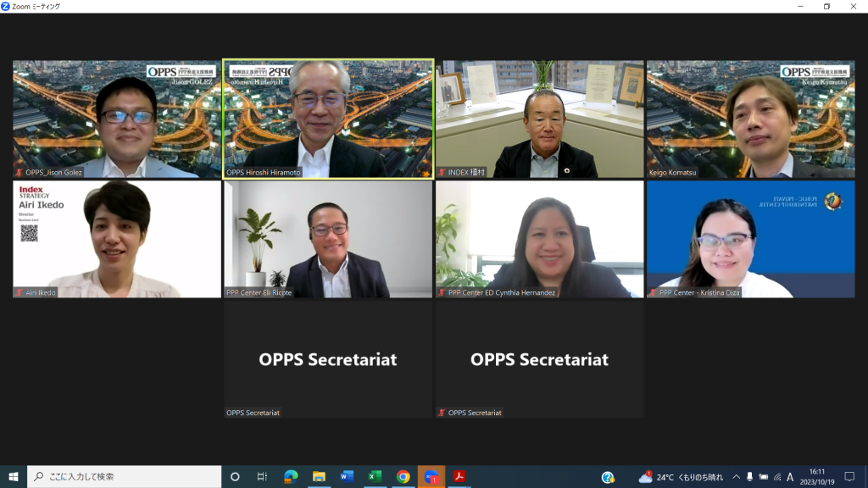Launch Microsoft Edge from taskbar
868x488 pixels.
[291, 476]
